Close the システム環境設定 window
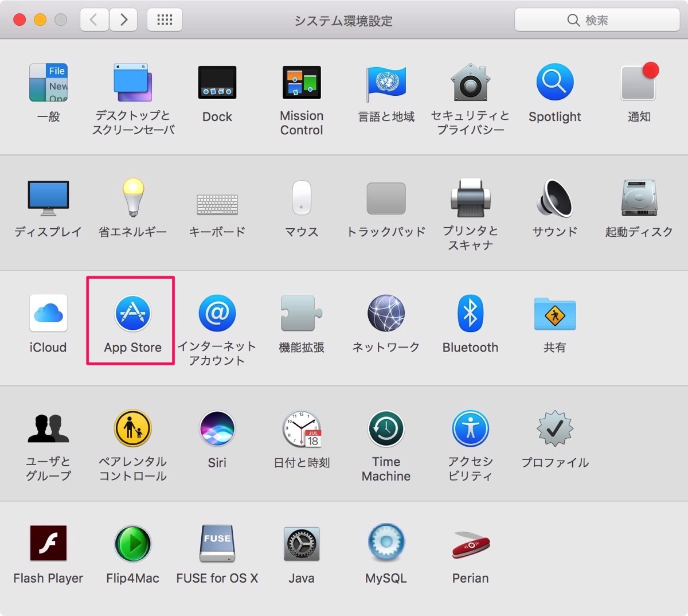The width and height of the screenshot is (688, 616). click(19, 20)
